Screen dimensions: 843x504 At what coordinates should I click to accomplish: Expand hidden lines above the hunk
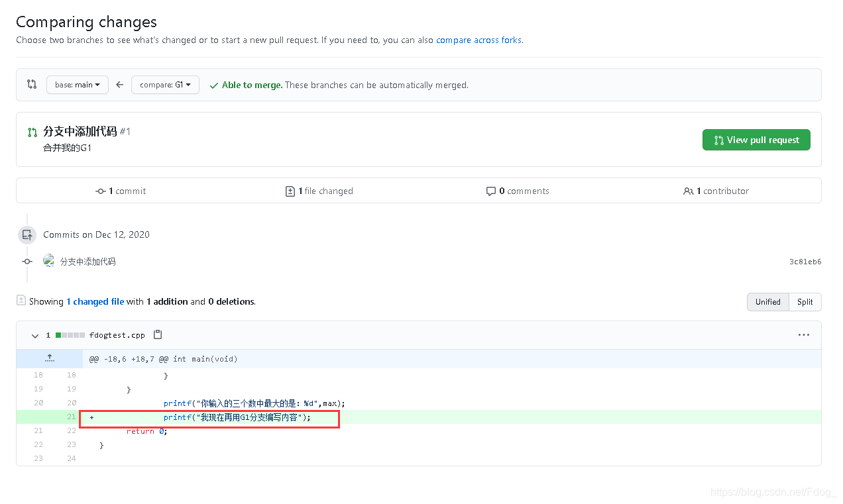50,358
